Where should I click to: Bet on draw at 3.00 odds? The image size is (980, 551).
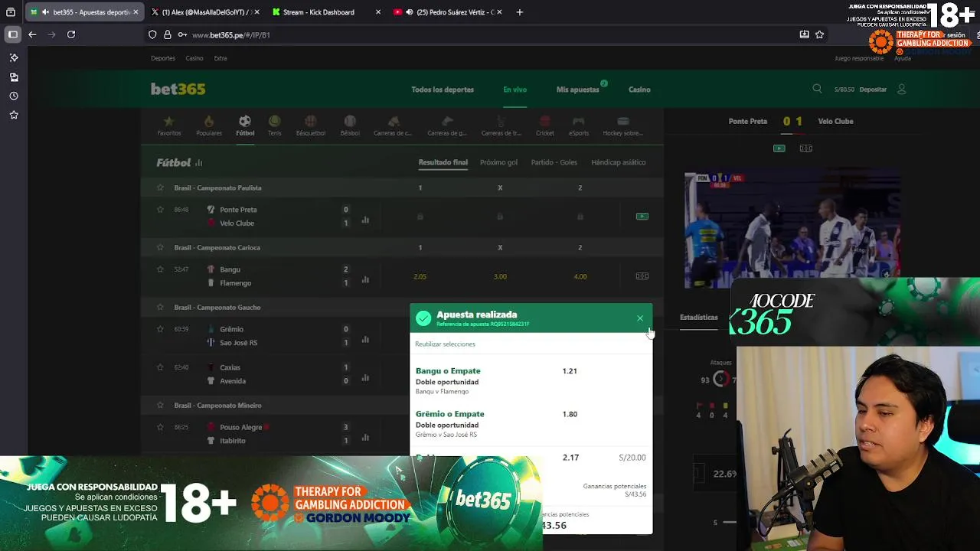click(x=500, y=276)
